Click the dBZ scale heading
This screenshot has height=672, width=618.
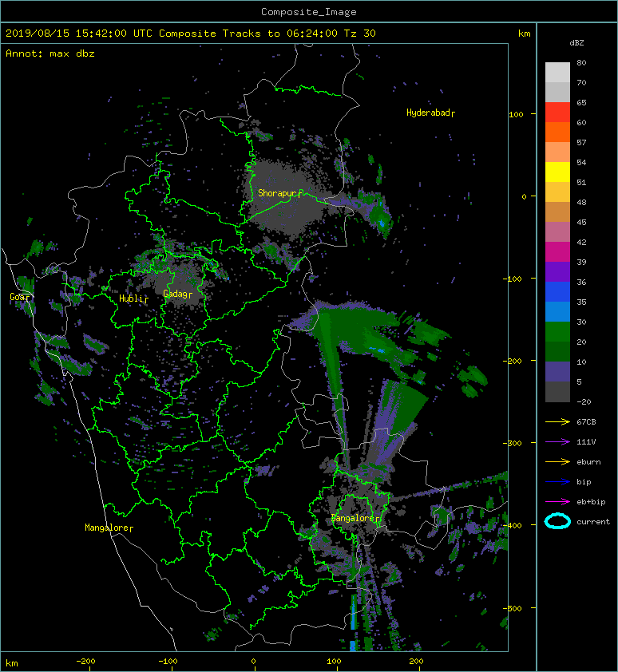[576, 43]
